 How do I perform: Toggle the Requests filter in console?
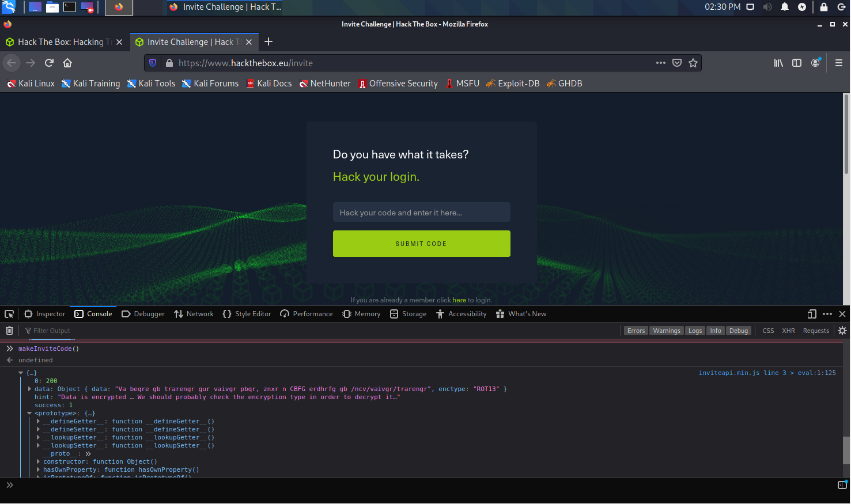[x=816, y=331]
